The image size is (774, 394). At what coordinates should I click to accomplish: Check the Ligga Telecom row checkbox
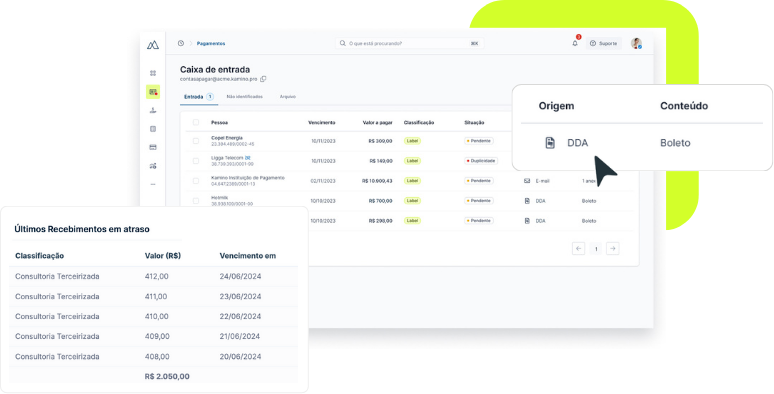(196, 161)
